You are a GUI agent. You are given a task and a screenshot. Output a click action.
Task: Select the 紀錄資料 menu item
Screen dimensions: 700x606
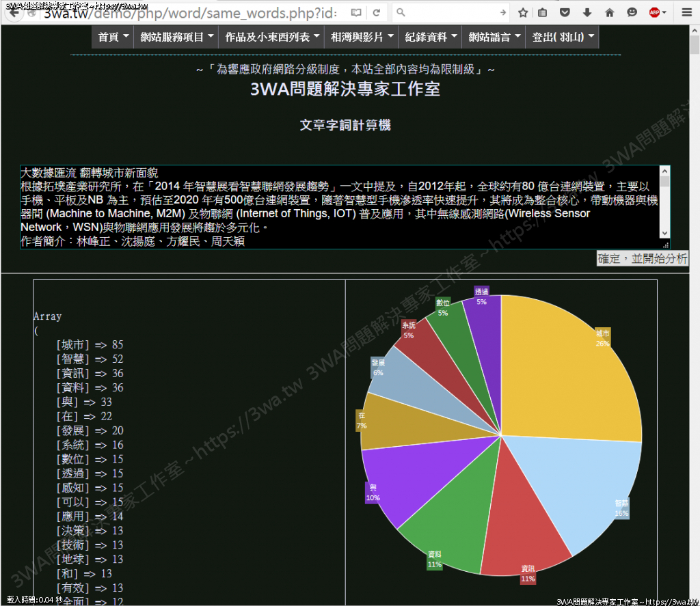tap(431, 38)
